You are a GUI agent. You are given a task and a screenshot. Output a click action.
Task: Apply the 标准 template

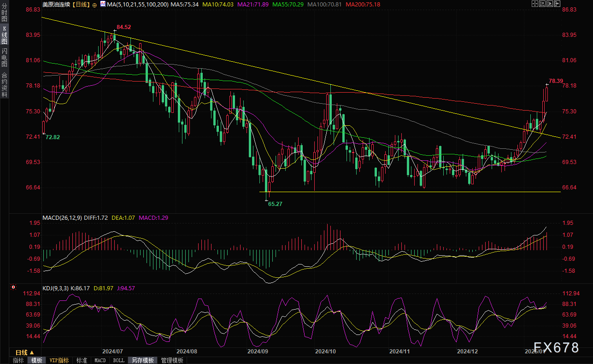click(82, 360)
